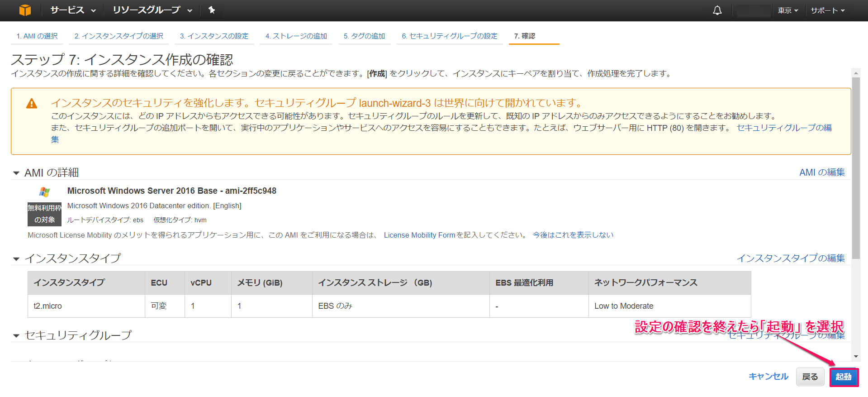Open セキュリティグループの編集 link in warning
This screenshot has height=397, width=868.
click(x=784, y=128)
